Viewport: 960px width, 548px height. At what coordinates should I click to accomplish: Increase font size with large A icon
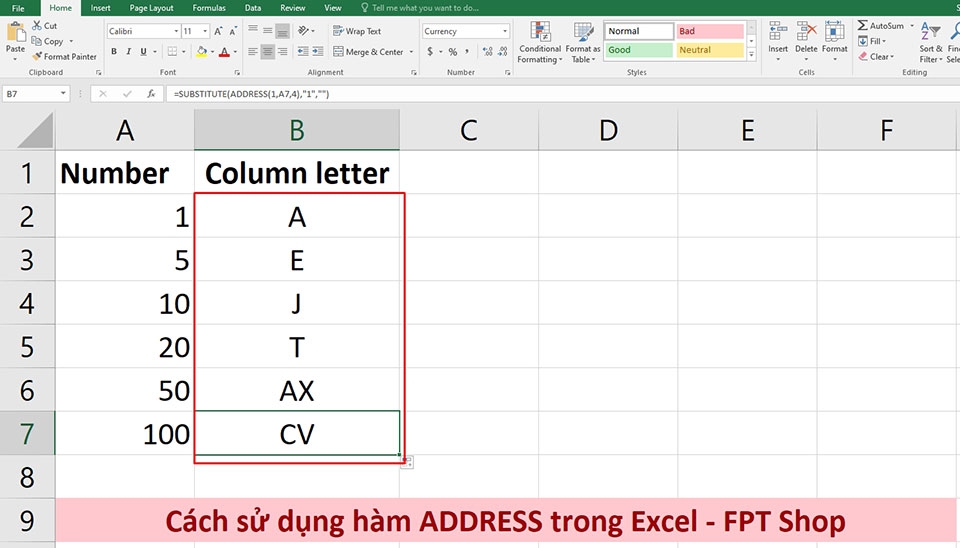[x=219, y=31]
